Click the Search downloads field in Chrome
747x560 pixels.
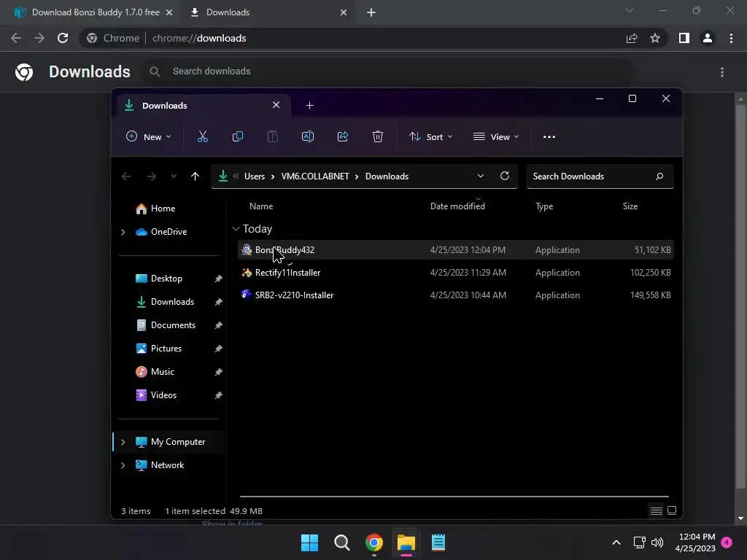388,71
